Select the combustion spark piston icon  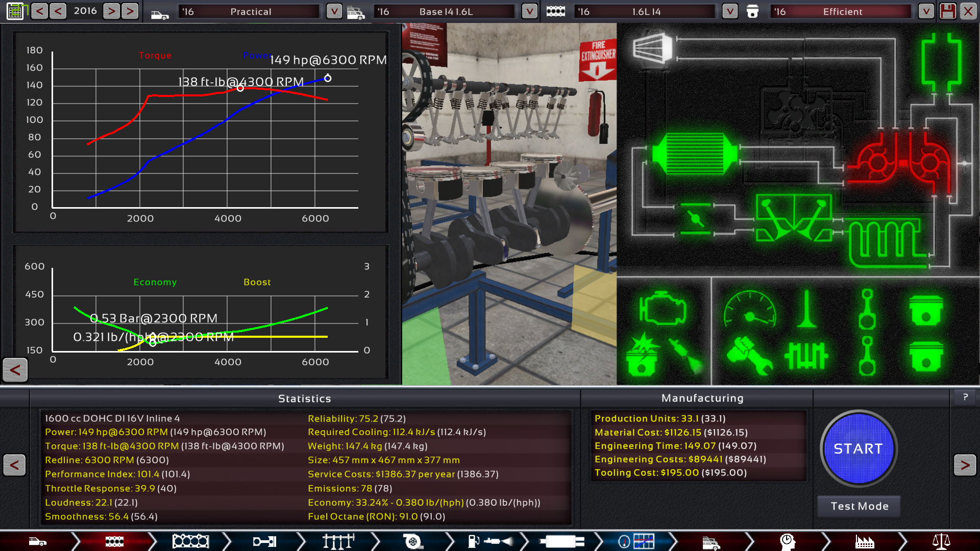[643, 355]
